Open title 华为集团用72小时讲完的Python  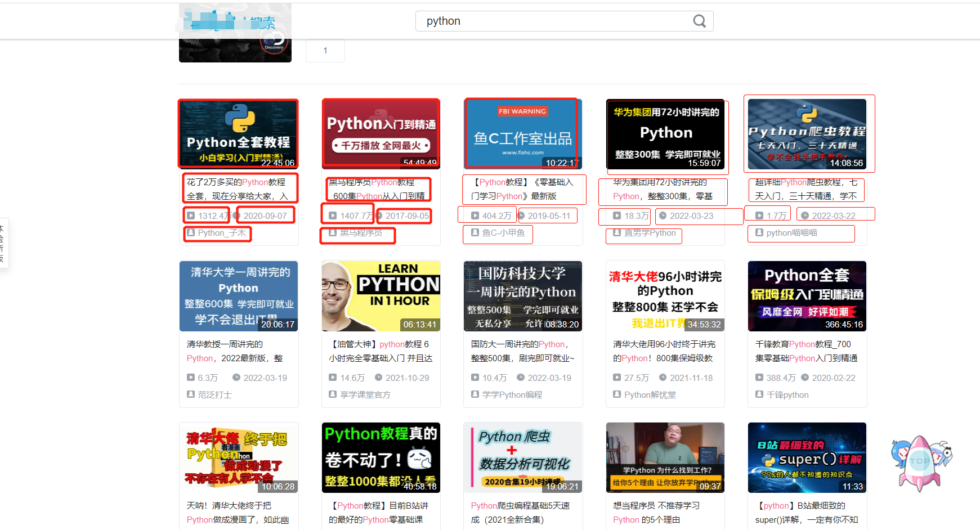pyautogui.click(x=663, y=189)
